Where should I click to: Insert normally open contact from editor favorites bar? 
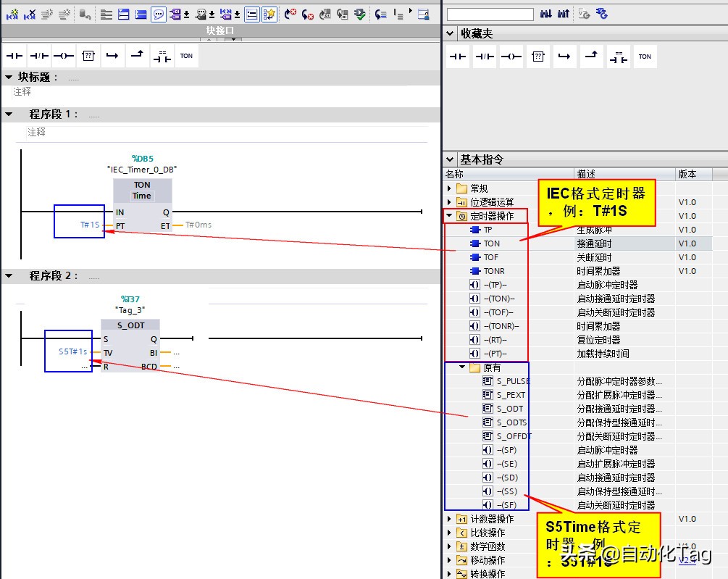pos(15,56)
